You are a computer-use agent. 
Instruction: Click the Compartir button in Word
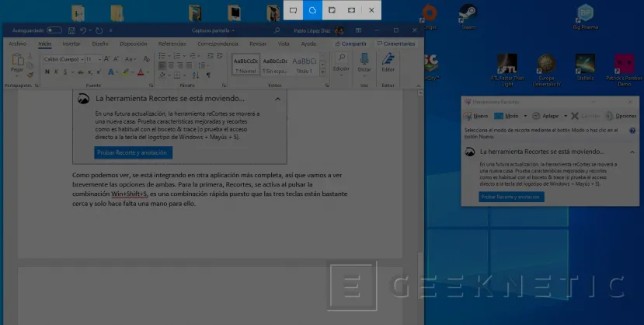click(x=351, y=44)
